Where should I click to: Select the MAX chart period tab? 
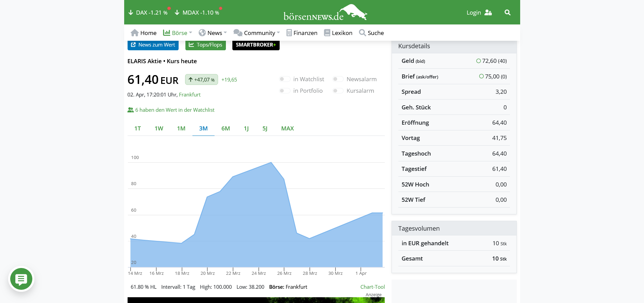point(287,128)
